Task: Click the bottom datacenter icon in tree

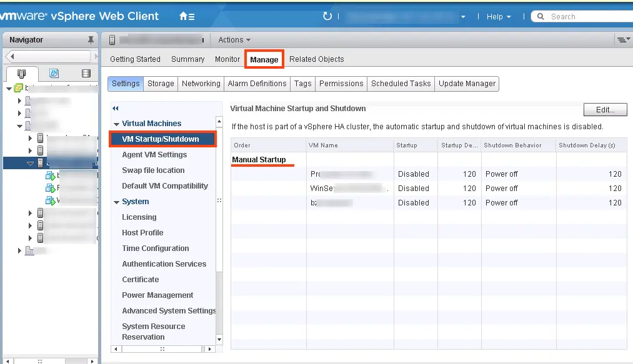Action: [x=29, y=250]
